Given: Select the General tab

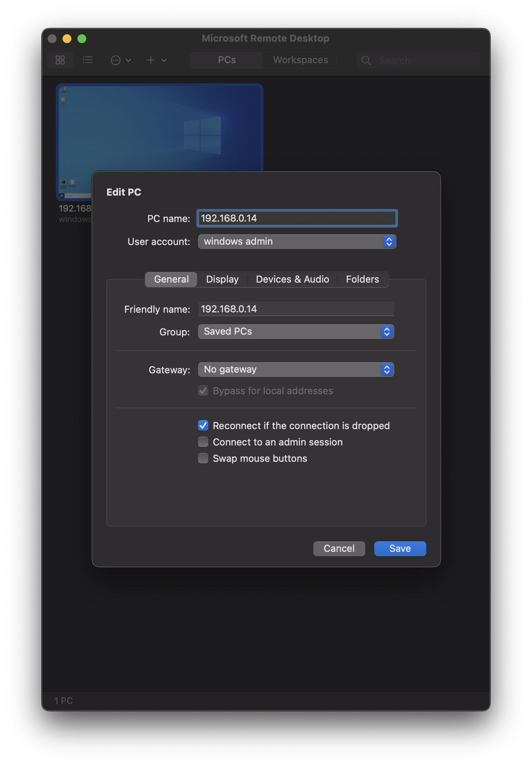Looking at the screenshot, I should click(x=171, y=279).
